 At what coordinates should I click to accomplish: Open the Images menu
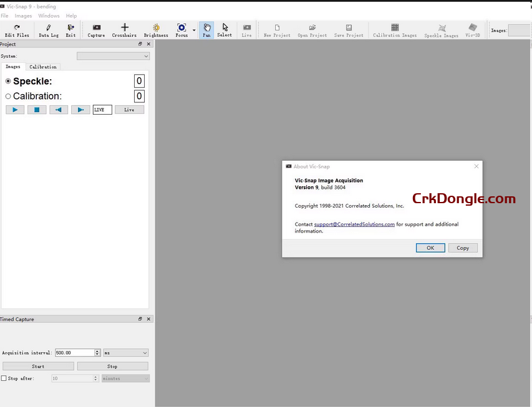(x=23, y=16)
